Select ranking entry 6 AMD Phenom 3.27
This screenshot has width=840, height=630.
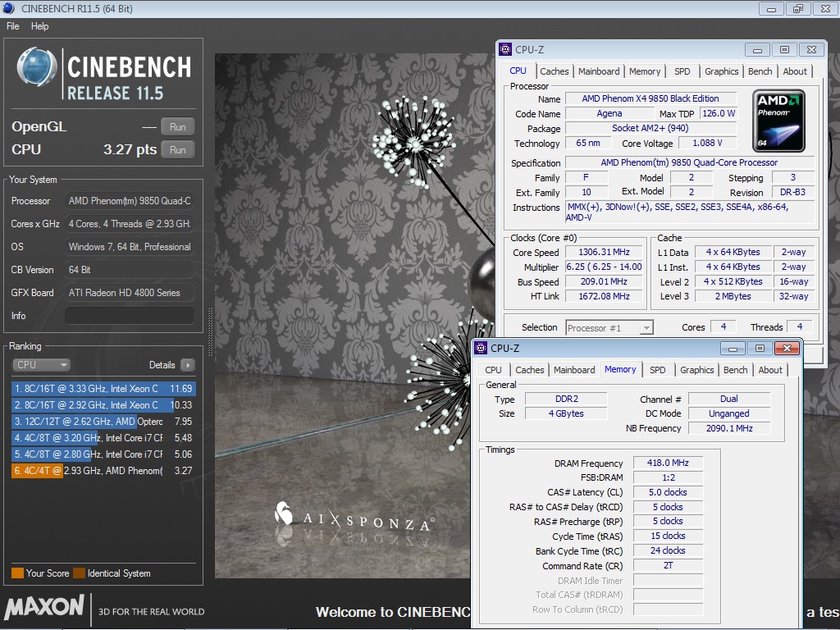pos(103,470)
